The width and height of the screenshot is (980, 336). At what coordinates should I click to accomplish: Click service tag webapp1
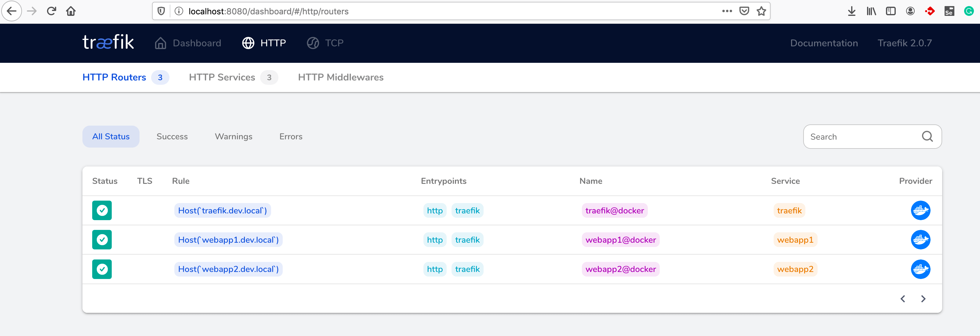coord(795,240)
